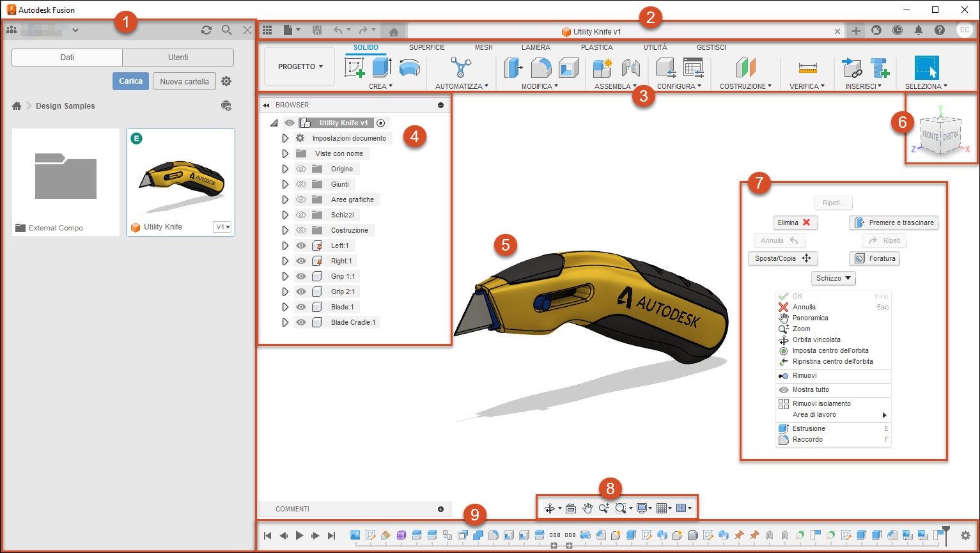Open the Schizzo dropdown in the context menu

click(833, 278)
